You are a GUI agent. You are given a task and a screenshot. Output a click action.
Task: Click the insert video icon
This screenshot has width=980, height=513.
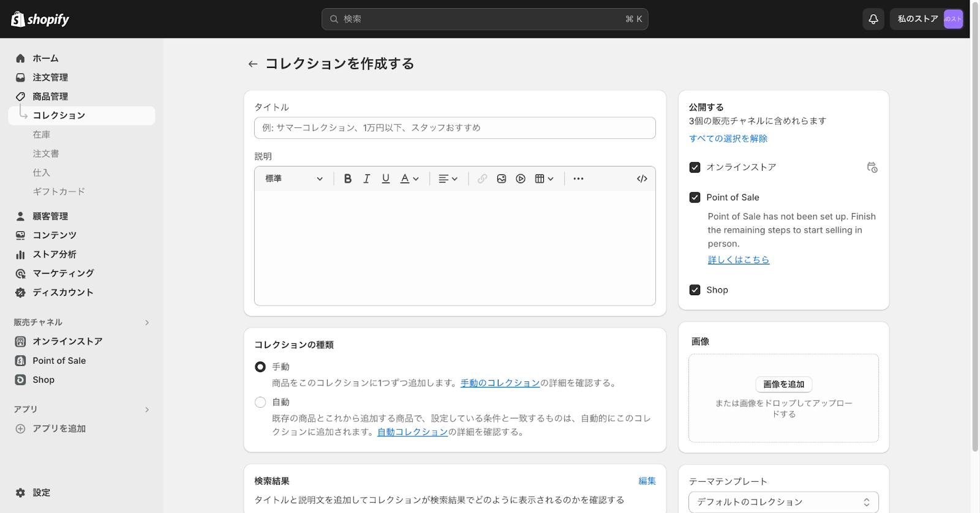[x=521, y=179]
